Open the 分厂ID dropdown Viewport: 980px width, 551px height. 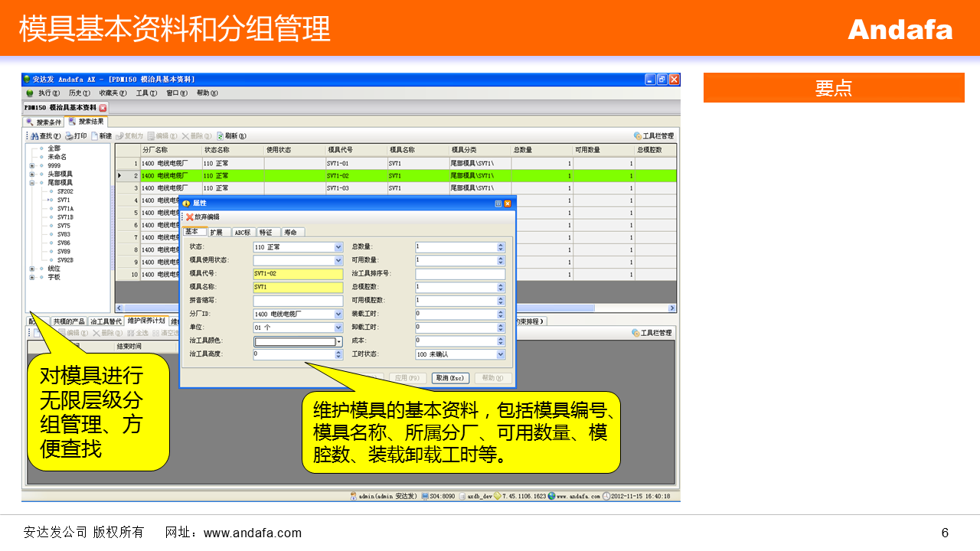coord(338,314)
